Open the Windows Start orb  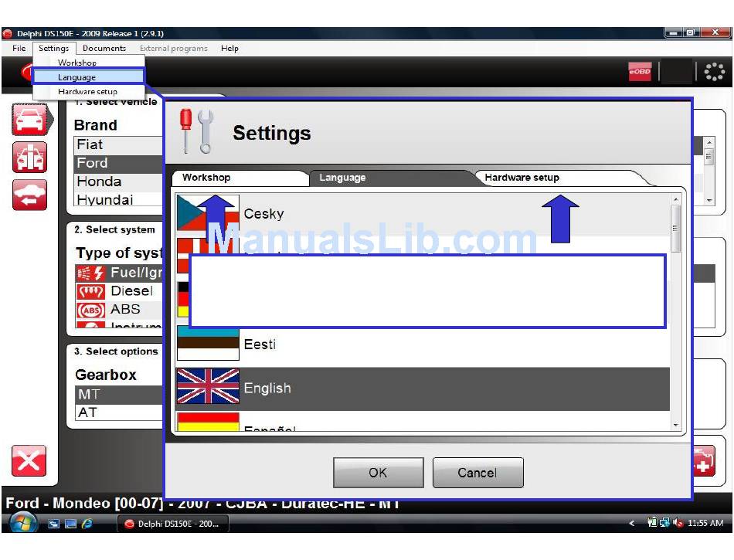click(x=23, y=523)
